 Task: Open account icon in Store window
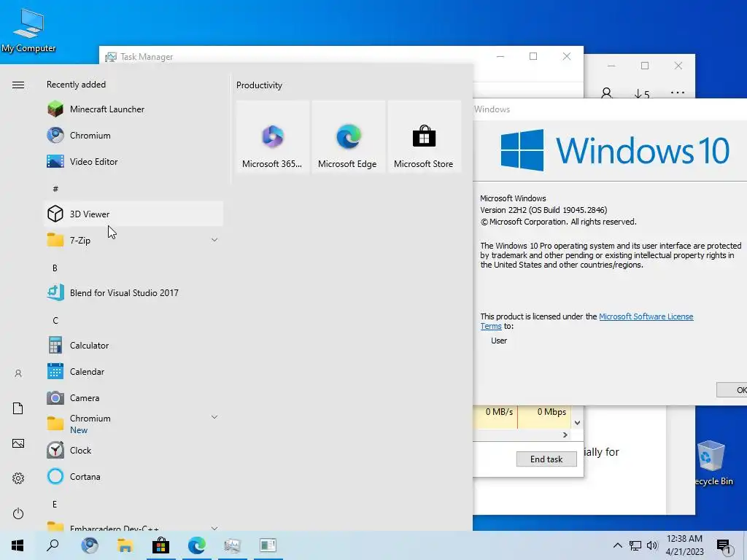[x=606, y=93]
